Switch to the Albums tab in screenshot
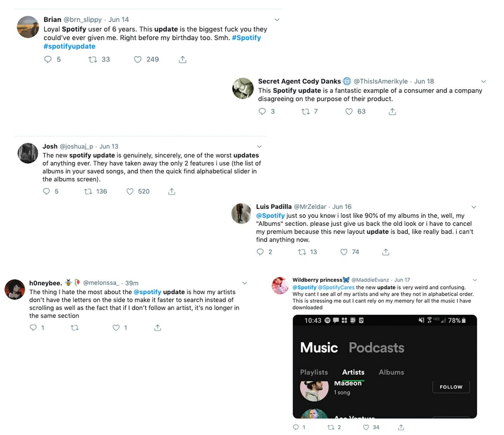504x435 pixels. (391, 372)
